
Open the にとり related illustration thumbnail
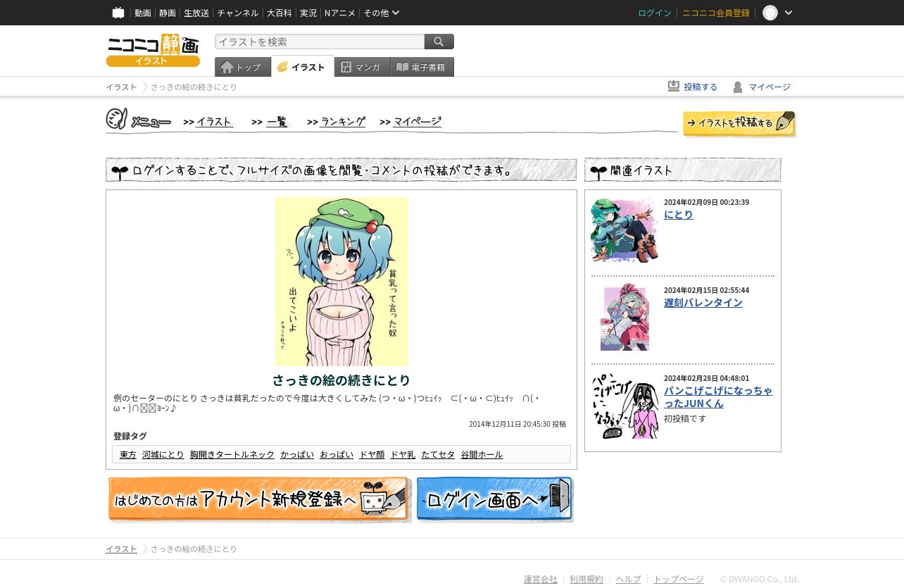[x=624, y=230]
